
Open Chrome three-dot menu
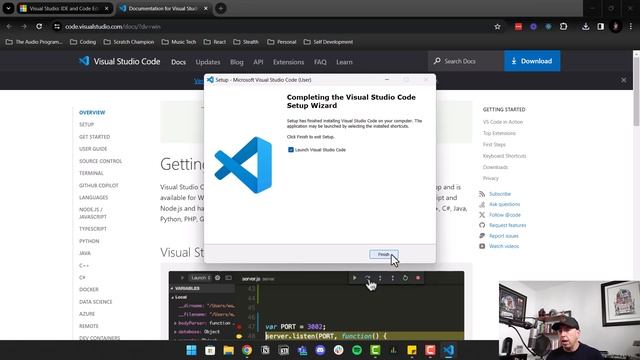tap(631, 27)
